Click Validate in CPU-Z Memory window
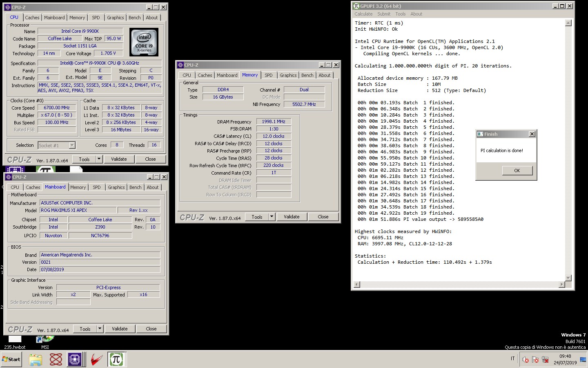588x368 pixels. pyautogui.click(x=292, y=217)
